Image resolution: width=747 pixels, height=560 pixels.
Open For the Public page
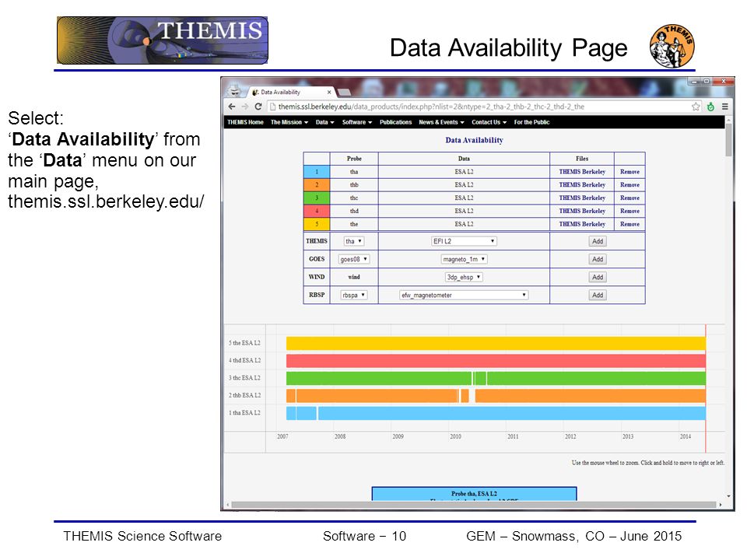pos(531,122)
